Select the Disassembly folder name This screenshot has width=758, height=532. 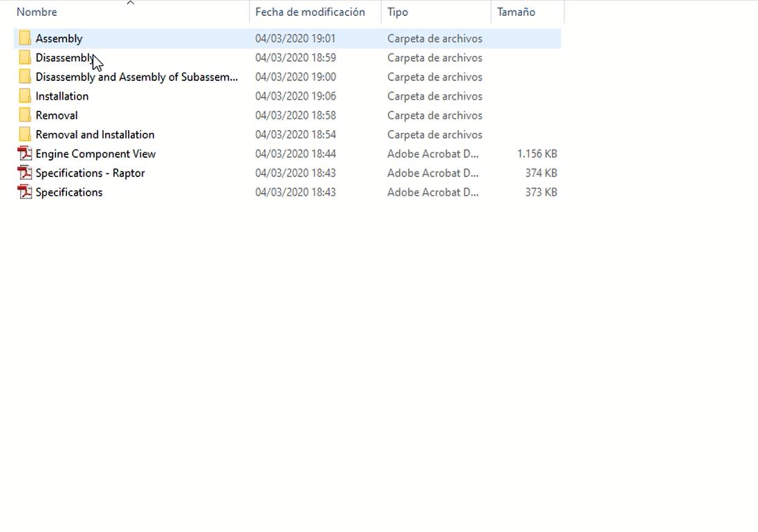pos(65,57)
